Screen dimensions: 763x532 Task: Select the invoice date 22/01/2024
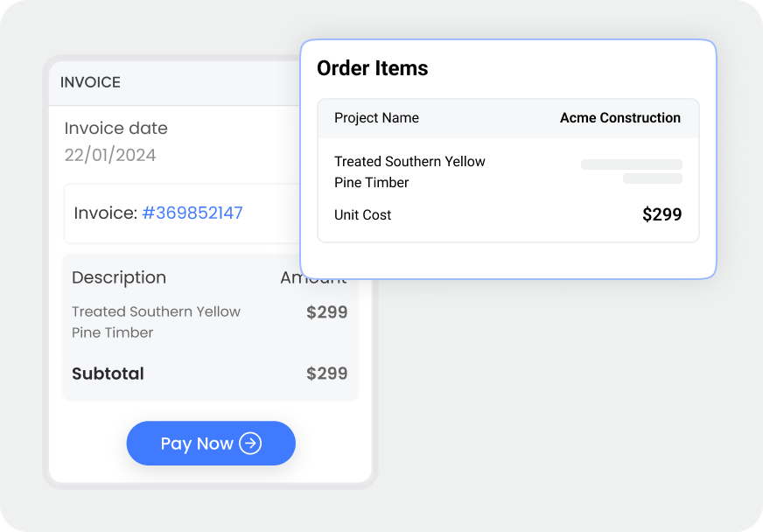click(110, 155)
